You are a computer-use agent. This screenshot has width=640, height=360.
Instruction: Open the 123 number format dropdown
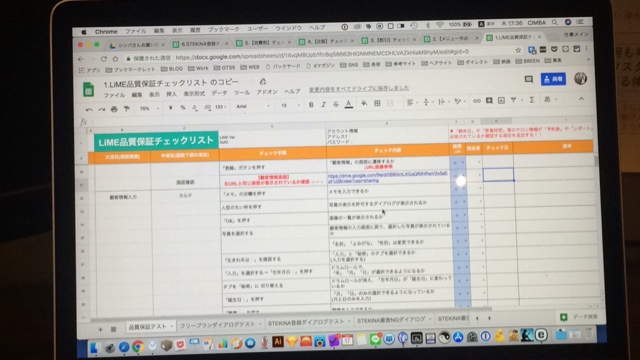pyautogui.click(x=220, y=107)
